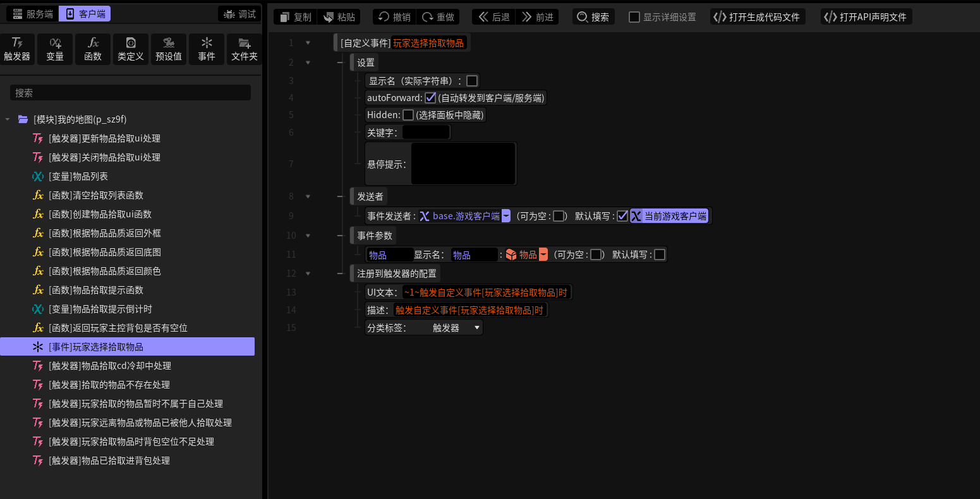Go back with the 后退 button

click(x=493, y=17)
